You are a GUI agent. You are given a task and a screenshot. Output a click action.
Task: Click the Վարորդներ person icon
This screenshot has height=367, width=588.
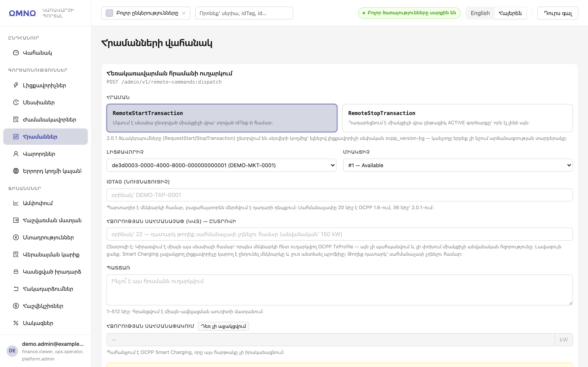16,154
